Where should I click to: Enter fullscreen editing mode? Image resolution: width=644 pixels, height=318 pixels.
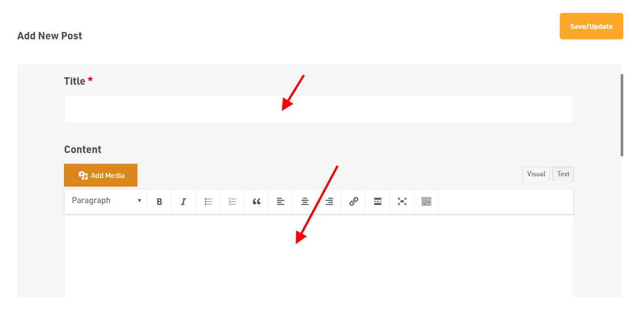click(402, 201)
